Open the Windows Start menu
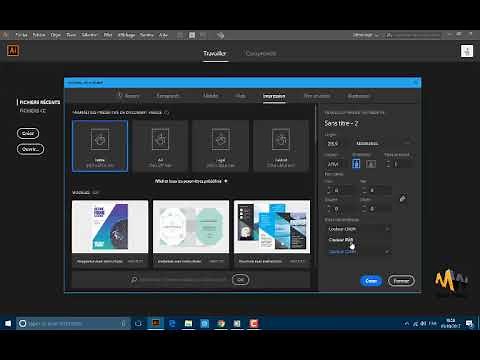Viewport: 480px width, 360px height. click(8, 323)
